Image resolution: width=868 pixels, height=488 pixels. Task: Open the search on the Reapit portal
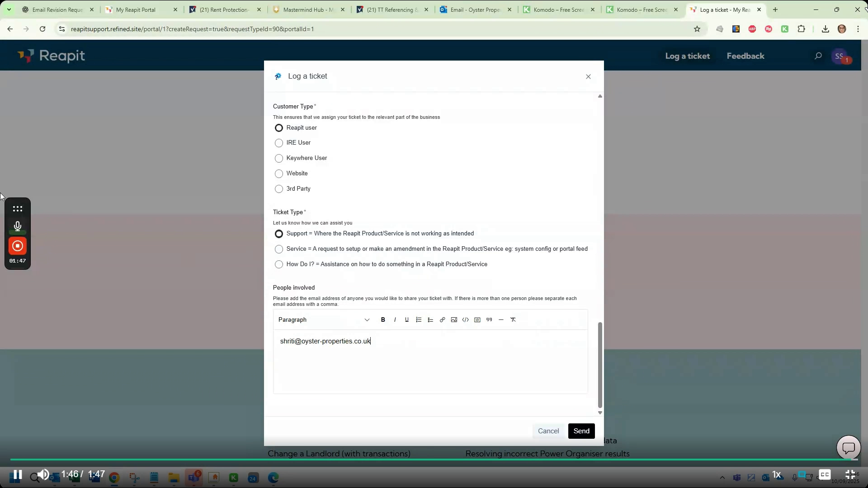(x=818, y=56)
